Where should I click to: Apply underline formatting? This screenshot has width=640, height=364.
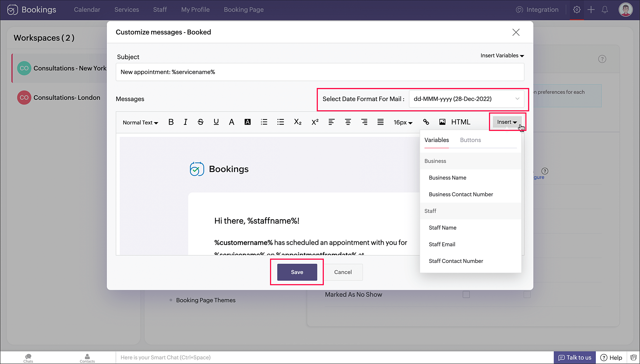[x=216, y=122]
